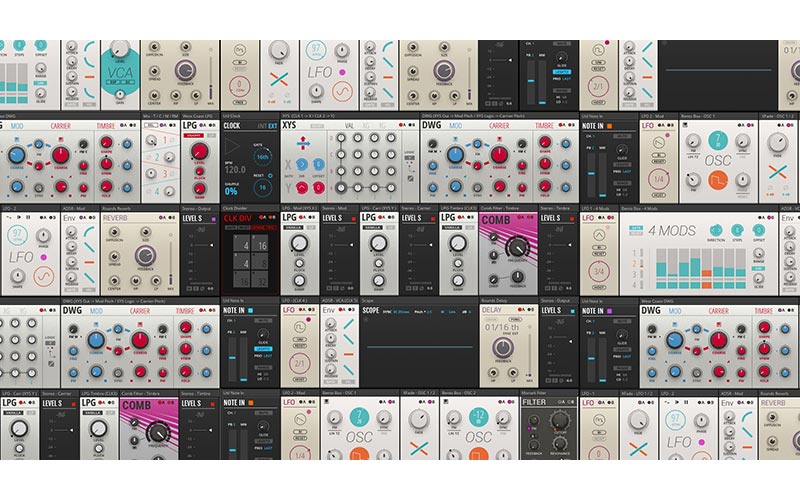This screenshot has width=800, height=500.
Task: Click the RESET button above the 3/4 LFO dial
Action: (x=599, y=254)
